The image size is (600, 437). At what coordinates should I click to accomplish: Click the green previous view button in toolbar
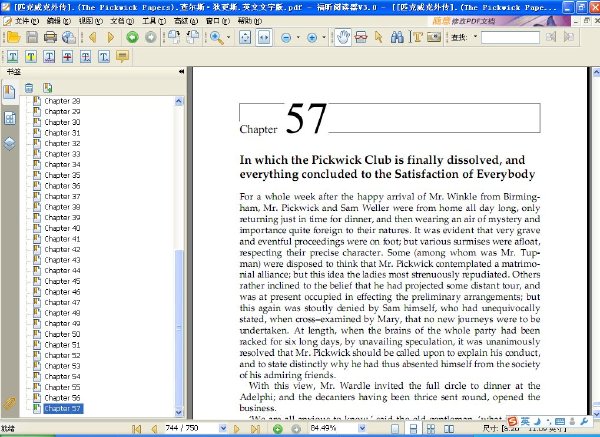132,37
